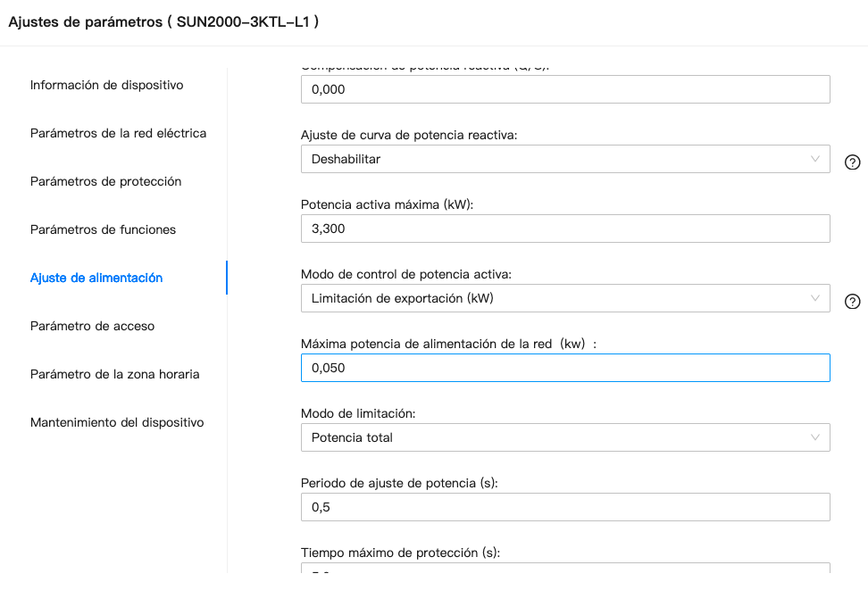The width and height of the screenshot is (868, 607).
Task: Click help icon beside active power control mode
Action: coord(852,302)
